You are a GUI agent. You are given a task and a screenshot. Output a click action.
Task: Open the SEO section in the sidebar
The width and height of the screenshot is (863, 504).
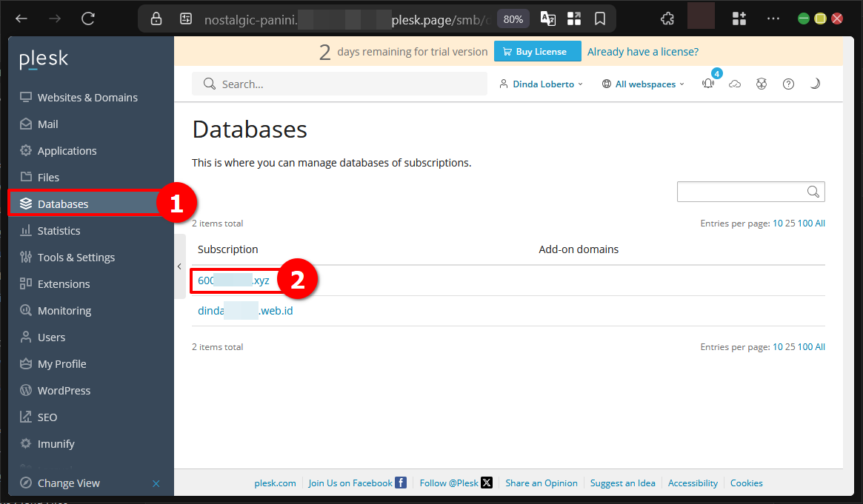47,417
